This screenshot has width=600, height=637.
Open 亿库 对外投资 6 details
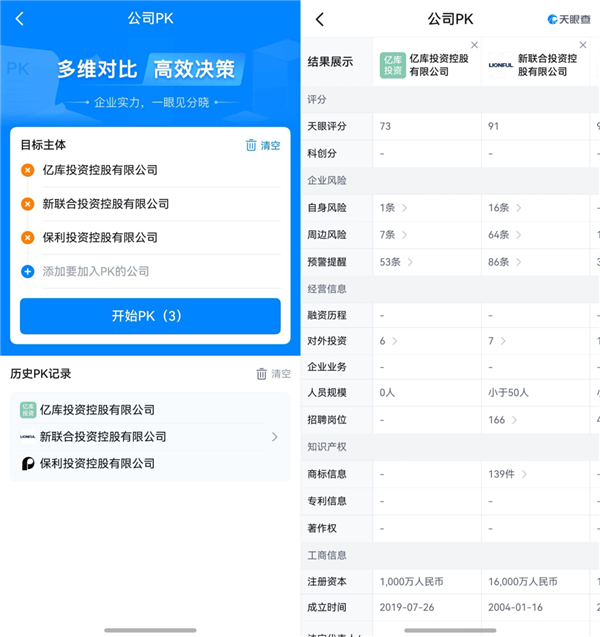(388, 341)
